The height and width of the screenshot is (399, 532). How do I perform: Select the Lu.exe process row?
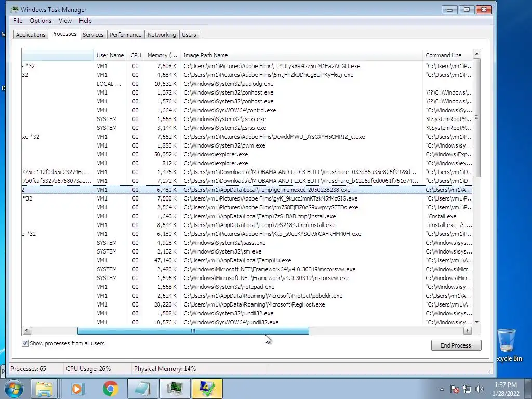click(247, 260)
